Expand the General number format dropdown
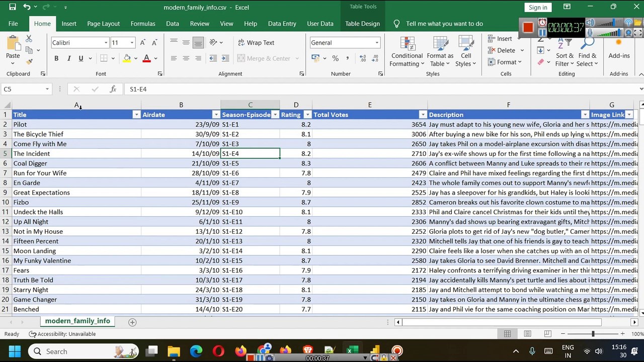This screenshot has width=644, height=362. click(x=376, y=43)
